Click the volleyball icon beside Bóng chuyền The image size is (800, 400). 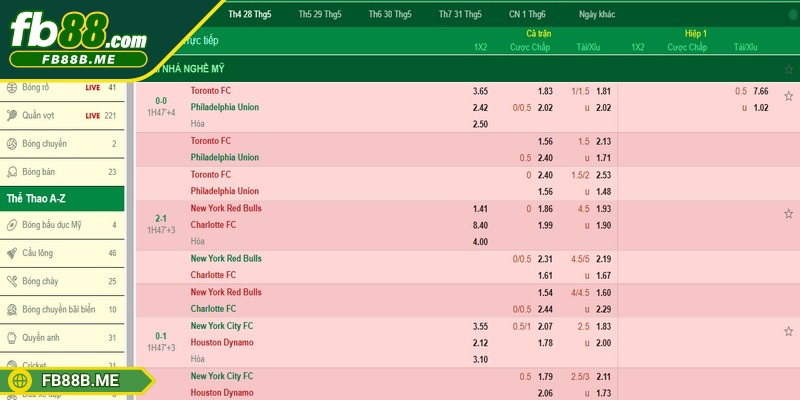click(x=12, y=144)
